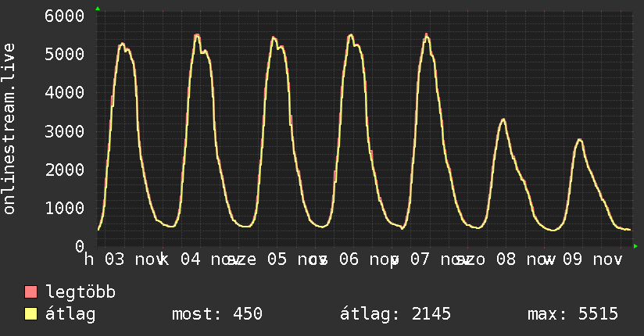Click the '05 nov' date label
The height and width of the screenshot is (336, 644).
296,259
